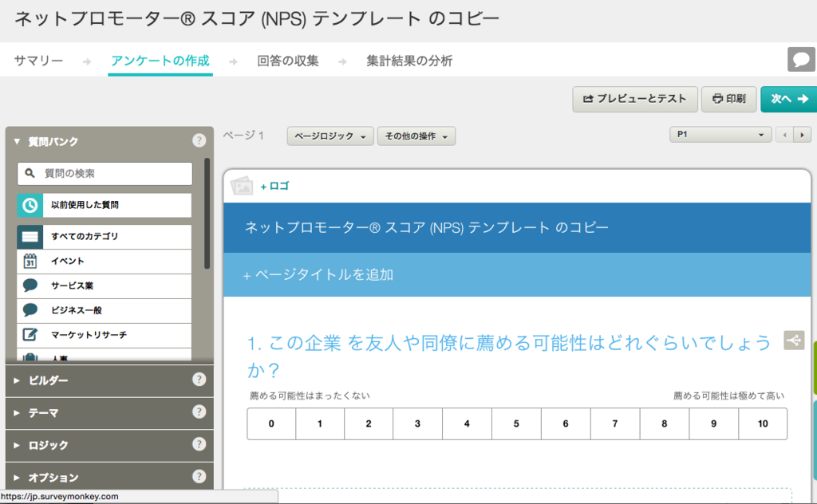Expand the ビルダー panel
Image resolution: width=817 pixels, height=504 pixels.
[x=17, y=380]
